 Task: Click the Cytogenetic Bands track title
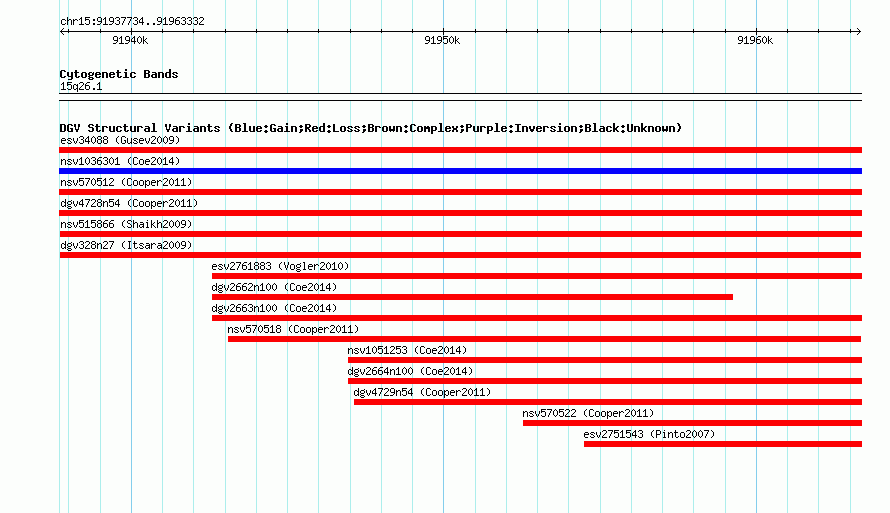tap(119, 74)
